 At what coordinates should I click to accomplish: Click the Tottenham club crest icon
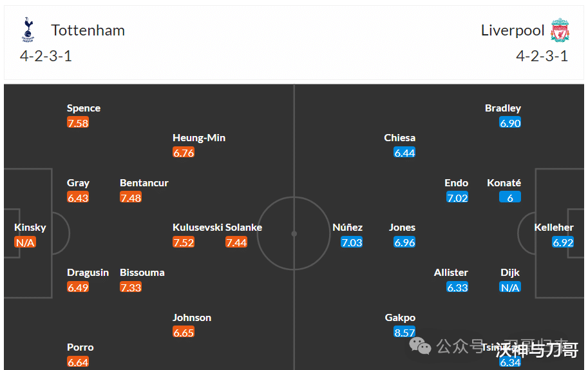(28, 30)
